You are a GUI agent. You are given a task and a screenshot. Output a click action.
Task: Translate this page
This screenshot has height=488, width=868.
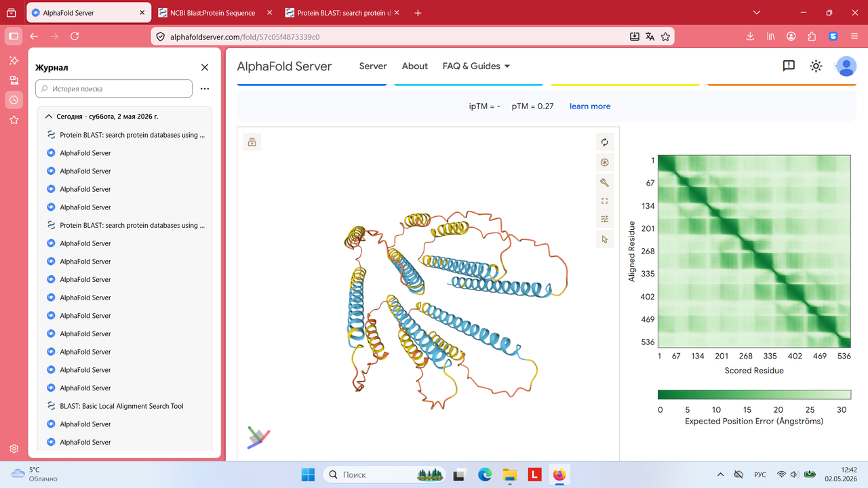tap(650, 37)
